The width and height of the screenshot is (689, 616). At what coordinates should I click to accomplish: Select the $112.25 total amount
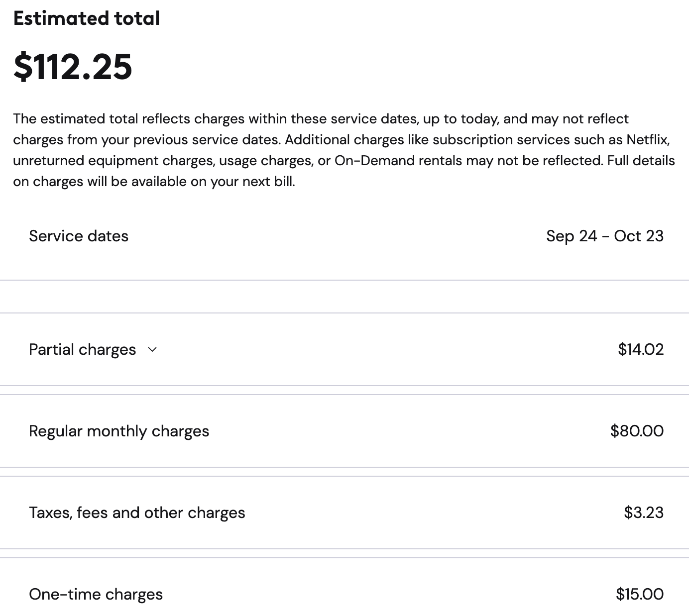(x=73, y=67)
